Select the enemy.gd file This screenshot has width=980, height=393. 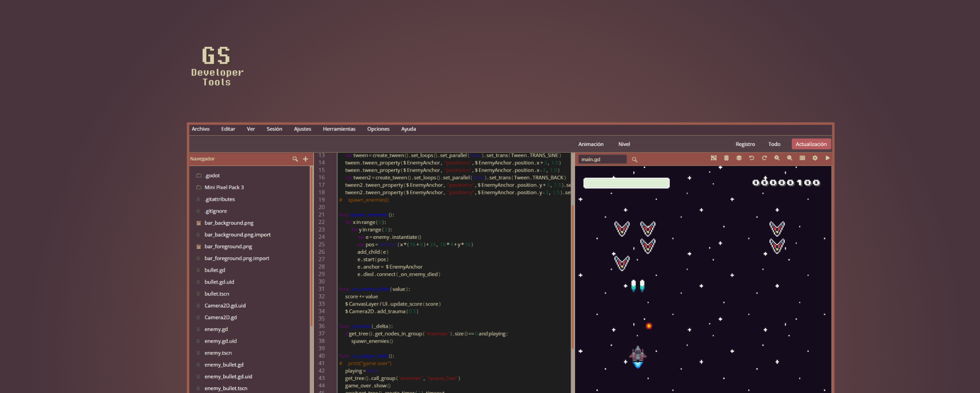point(216,329)
